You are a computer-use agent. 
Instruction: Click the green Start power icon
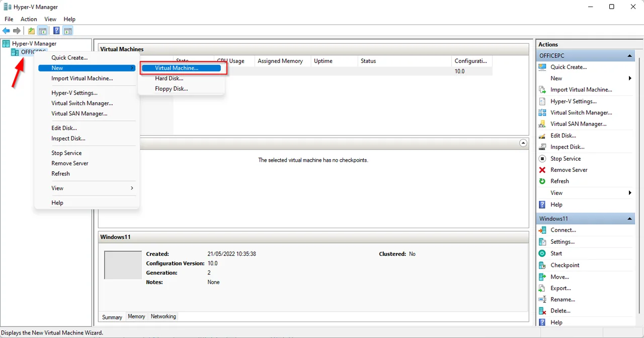(542, 253)
